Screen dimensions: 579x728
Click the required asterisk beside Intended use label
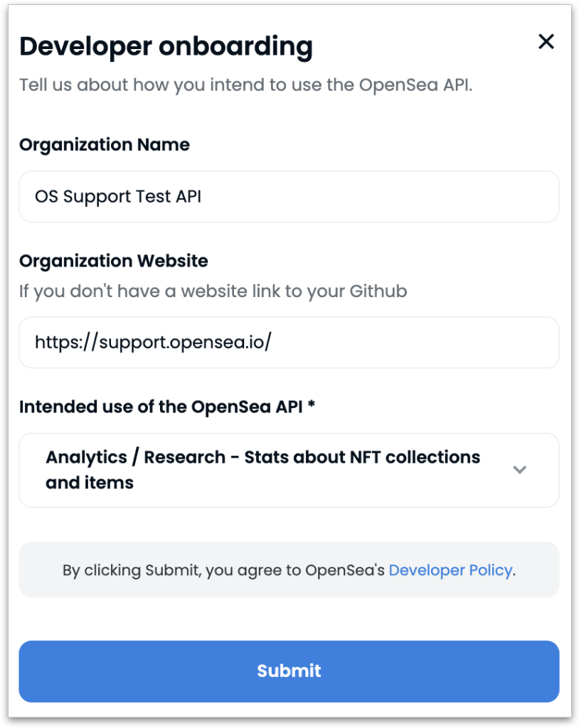(312, 404)
